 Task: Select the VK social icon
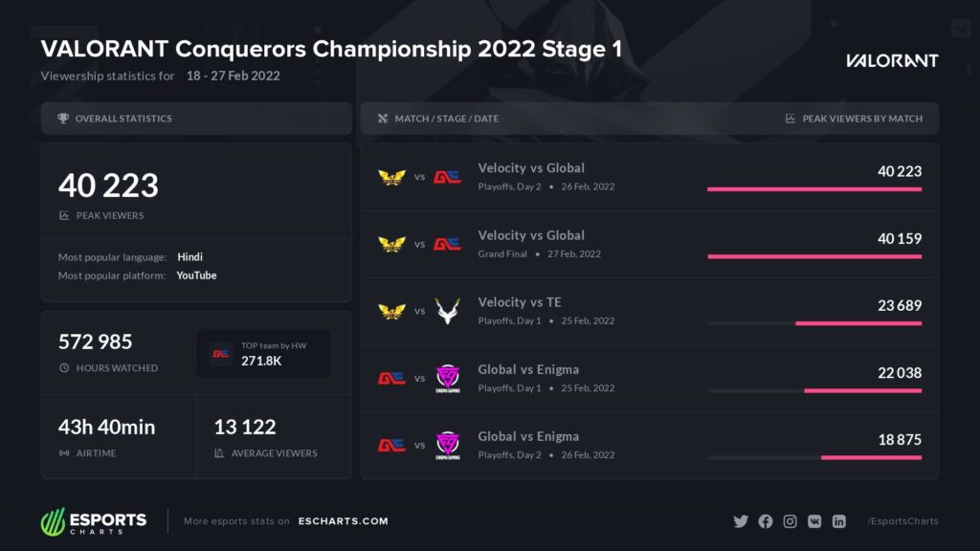[814, 521]
